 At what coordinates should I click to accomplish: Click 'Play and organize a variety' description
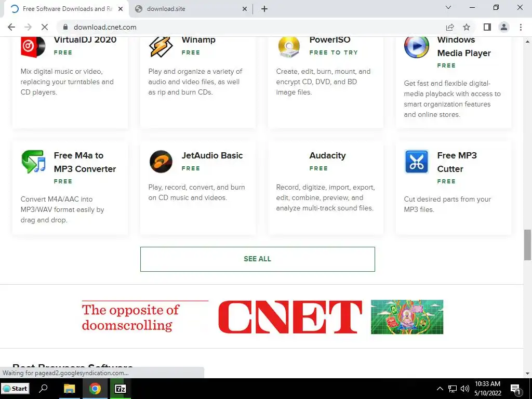coord(195,82)
